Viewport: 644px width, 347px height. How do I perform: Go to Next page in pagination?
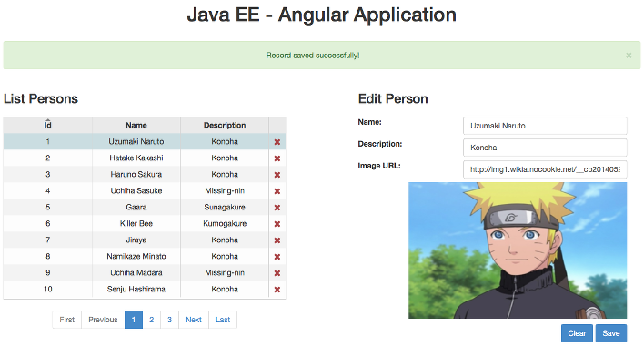194,320
